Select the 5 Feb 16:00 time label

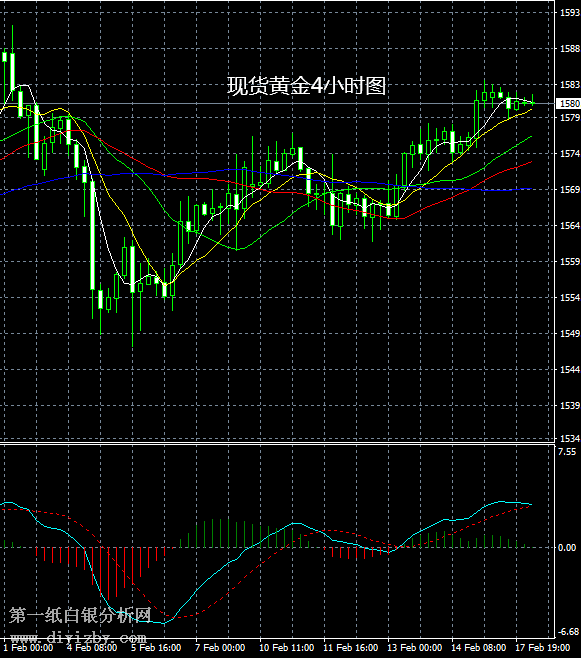(x=156, y=648)
